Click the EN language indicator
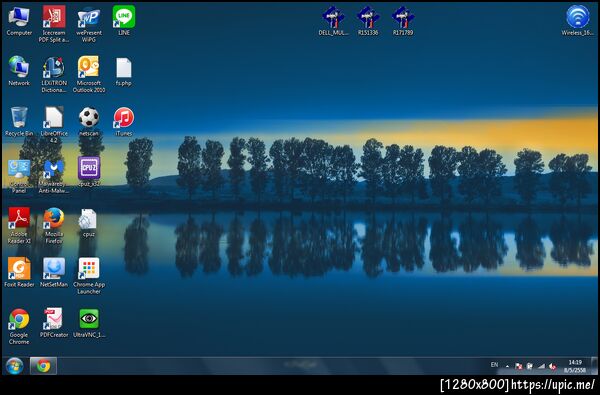The image size is (600, 395). coord(494,365)
